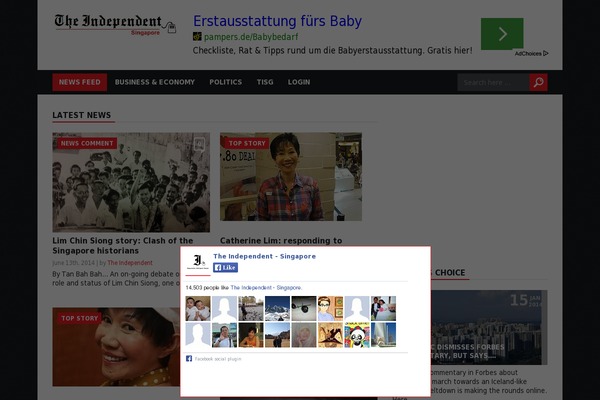The image size is (600, 400).
Task: Click The Independent - Singapore link in like count
Action: [266, 288]
